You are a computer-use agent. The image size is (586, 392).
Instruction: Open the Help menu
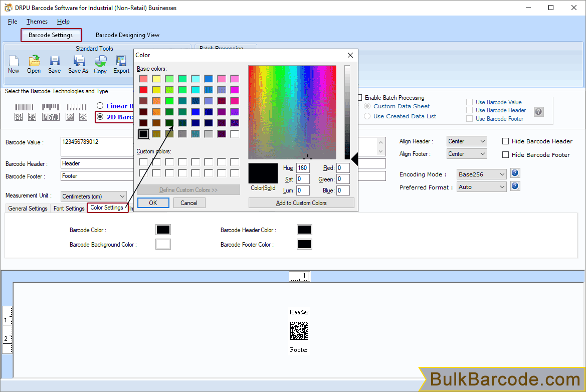coord(63,22)
